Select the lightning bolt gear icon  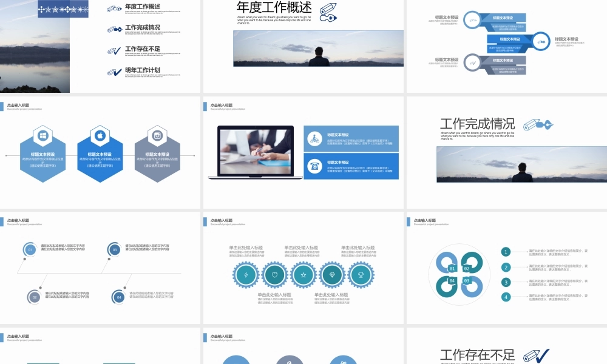pyautogui.click(x=246, y=275)
